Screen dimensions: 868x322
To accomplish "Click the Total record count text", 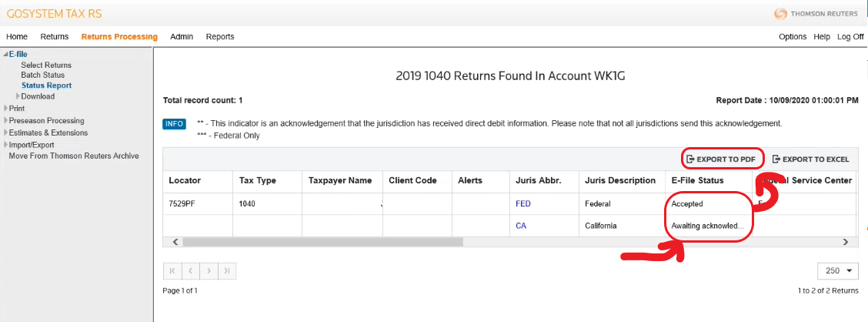I will 202,100.
